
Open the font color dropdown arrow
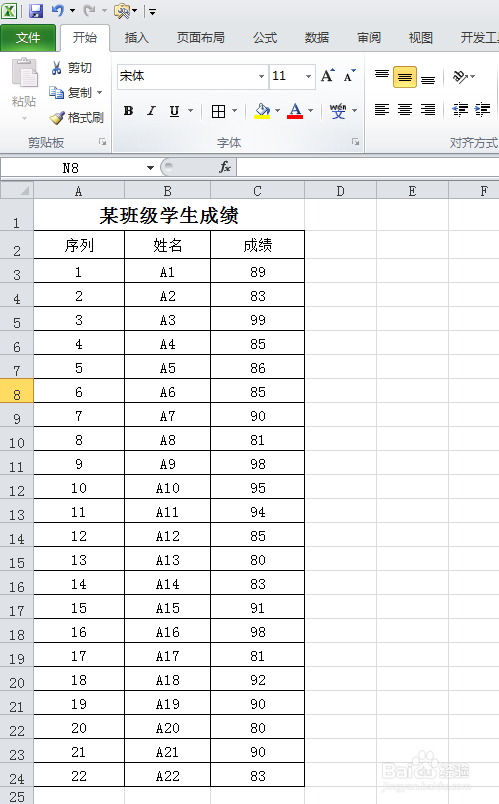[x=310, y=111]
